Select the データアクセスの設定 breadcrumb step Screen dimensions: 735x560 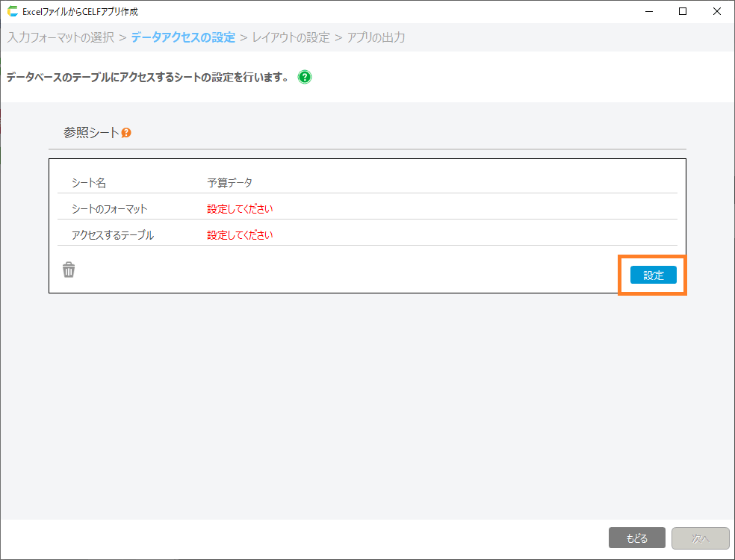click(x=183, y=37)
